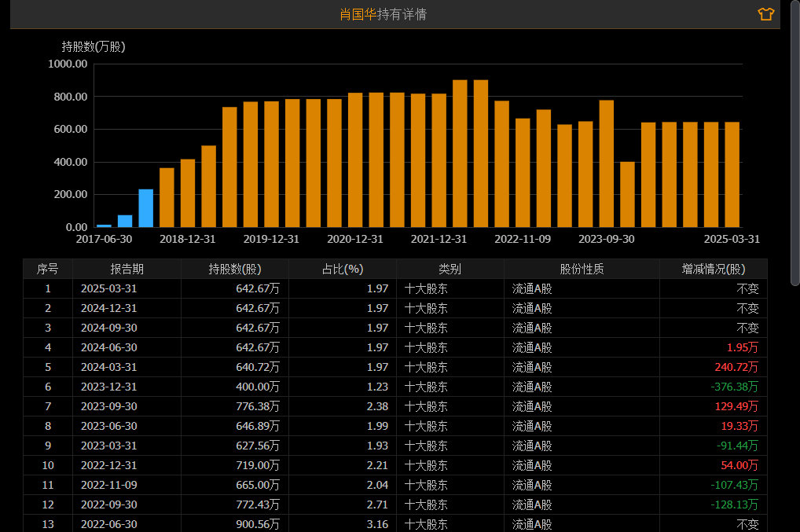Image resolution: width=800 pixels, height=532 pixels.
Task: Click 十大股东 in the 2023-12-31 row
Action: tap(426, 387)
